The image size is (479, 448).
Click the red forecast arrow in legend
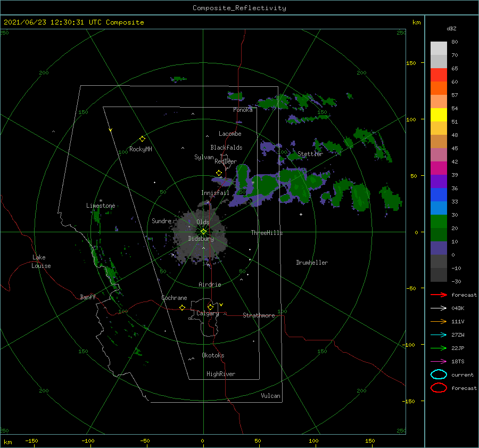coord(439,295)
